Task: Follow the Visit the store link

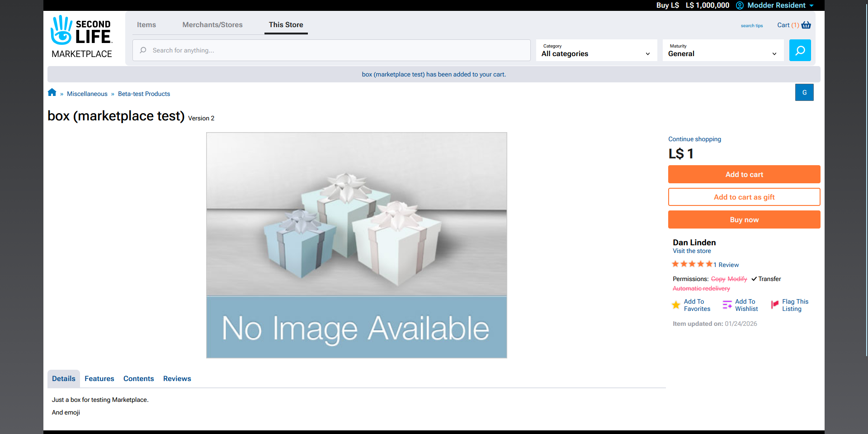Action: [x=692, y=251]
